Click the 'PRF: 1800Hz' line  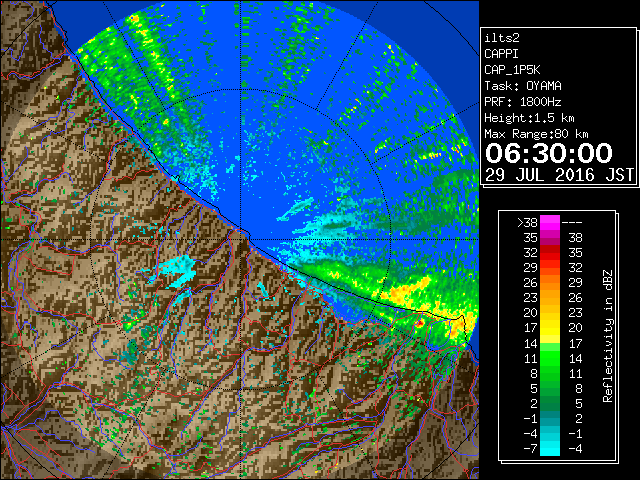tap(523, 102)
